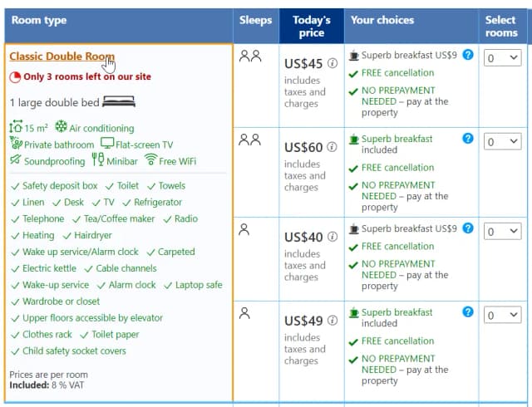
Task: Open room quantity dropdown for US$60 option
Action: pos(503,142)
